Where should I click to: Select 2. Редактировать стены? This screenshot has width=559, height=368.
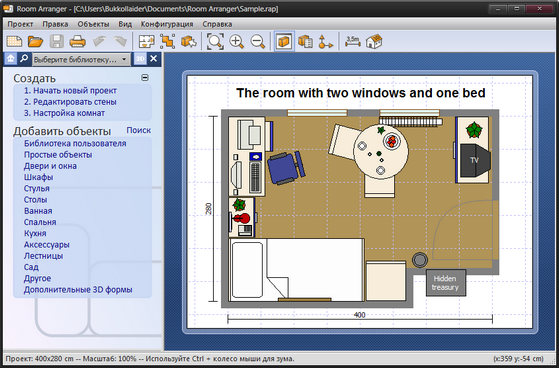tap(70, 102)
